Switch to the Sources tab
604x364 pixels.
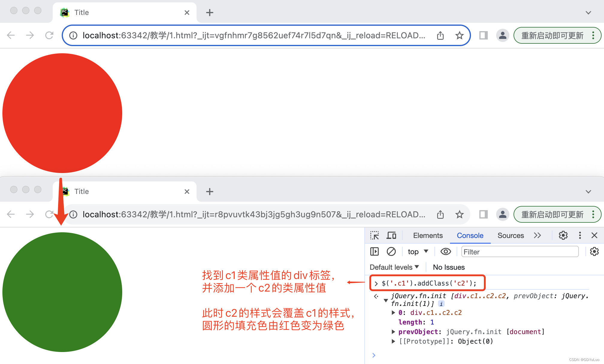point(511,236)
